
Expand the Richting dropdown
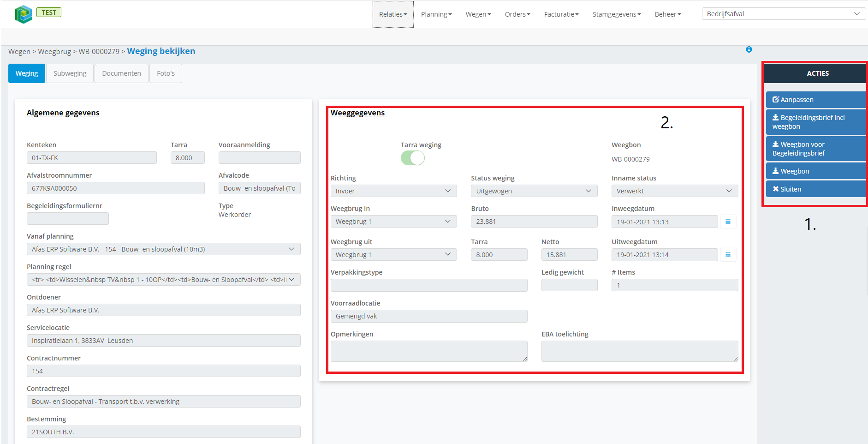(393, 191)
